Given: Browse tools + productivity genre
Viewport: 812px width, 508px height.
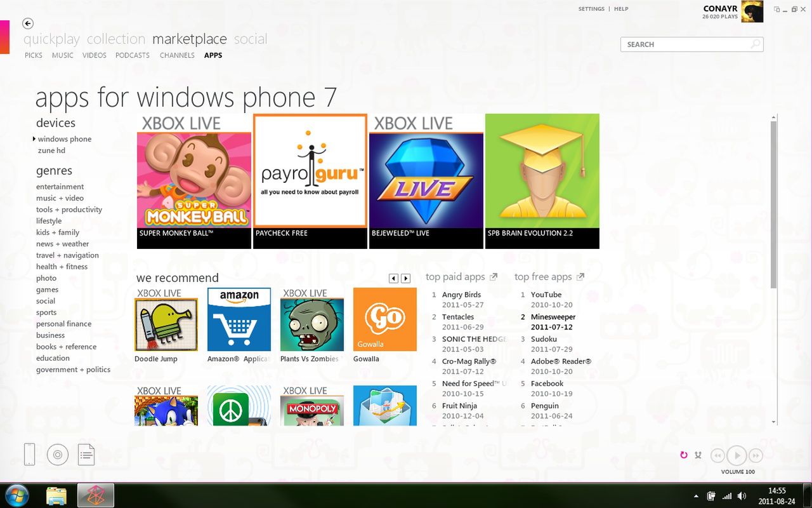Looking at the screenshot, I should [69, 210].
